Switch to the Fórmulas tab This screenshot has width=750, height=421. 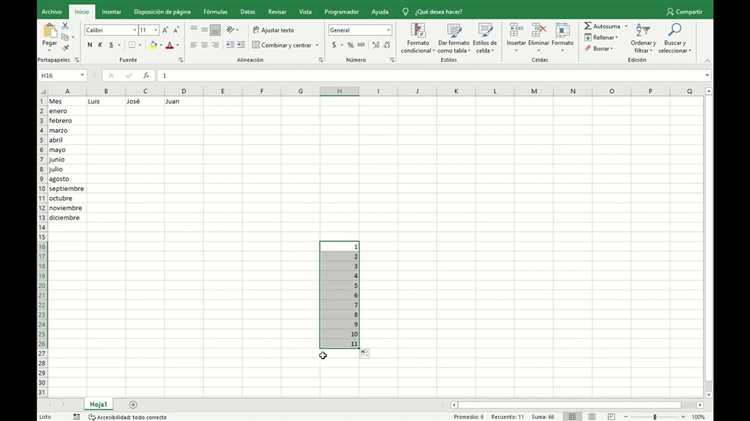point(215,11)
